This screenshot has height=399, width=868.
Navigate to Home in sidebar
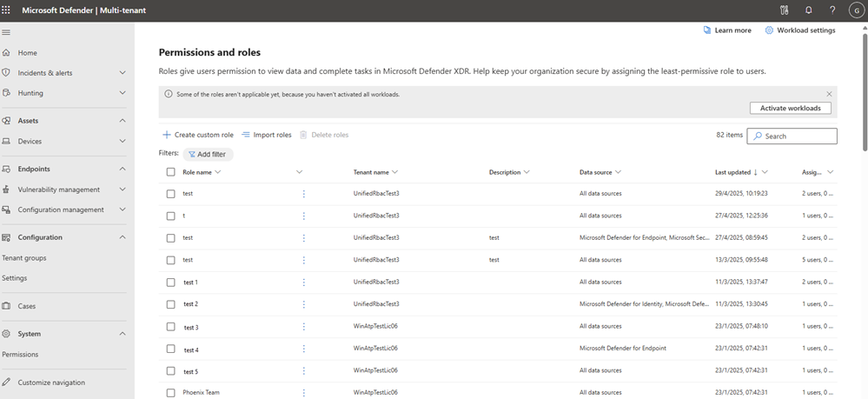(x=28, y=53)
